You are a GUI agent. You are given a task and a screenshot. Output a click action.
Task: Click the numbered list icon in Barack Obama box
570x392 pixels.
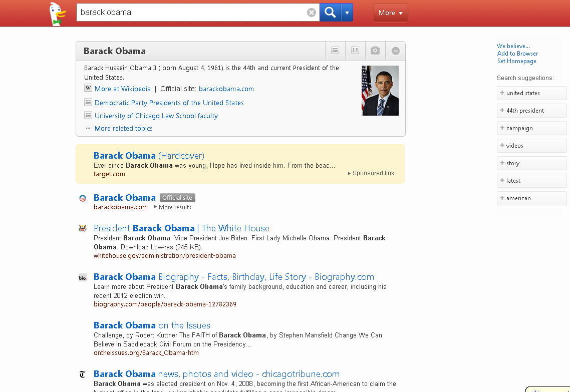355,51
